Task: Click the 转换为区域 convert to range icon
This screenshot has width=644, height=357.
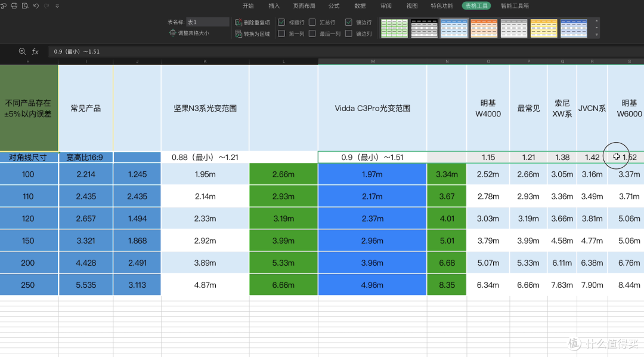Action: 238,33
